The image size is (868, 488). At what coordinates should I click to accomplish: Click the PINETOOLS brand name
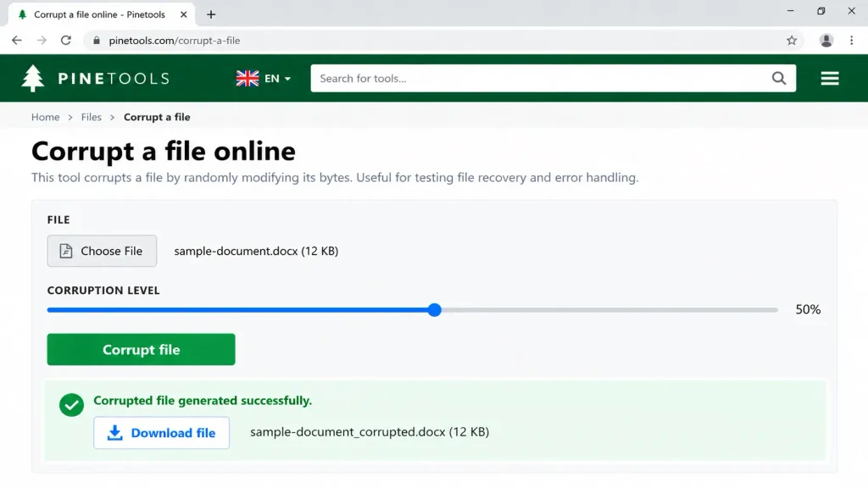114,79
